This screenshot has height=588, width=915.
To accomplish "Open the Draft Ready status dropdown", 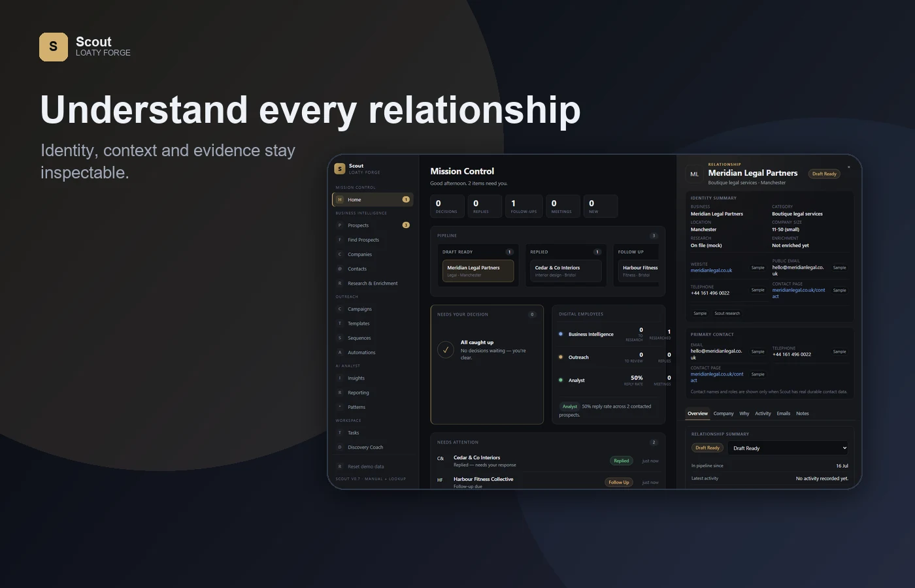I will click(788, 448).
